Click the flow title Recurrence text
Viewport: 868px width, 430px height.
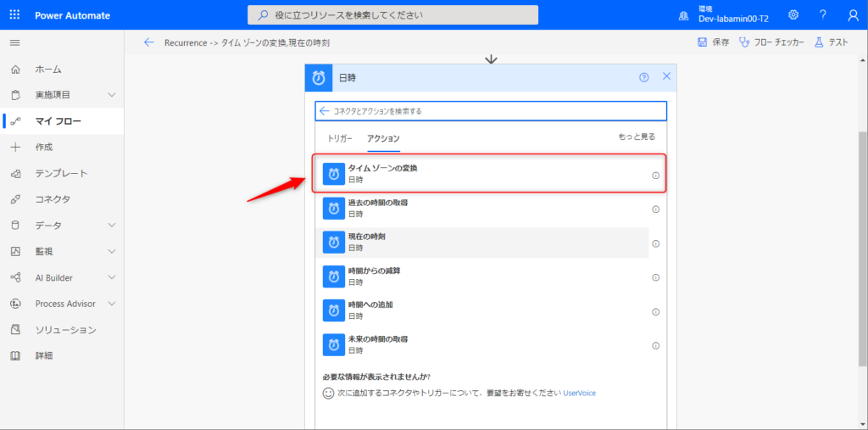[247, 42]
